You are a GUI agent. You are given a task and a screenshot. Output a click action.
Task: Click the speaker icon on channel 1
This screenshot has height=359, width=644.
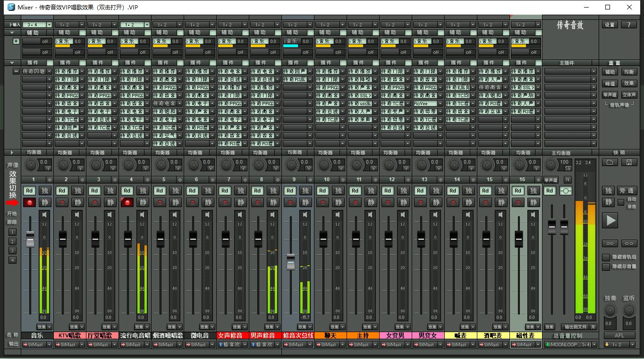coord(45,215)
